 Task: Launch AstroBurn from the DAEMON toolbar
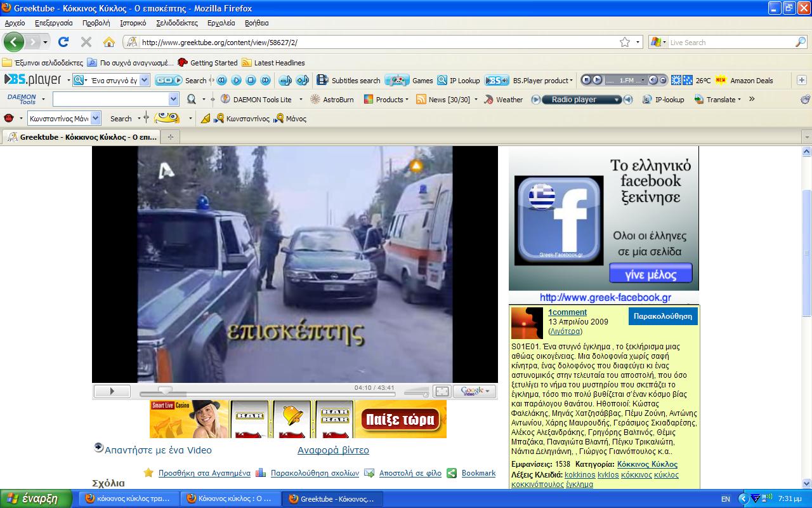pyautogui.click(x=332, y=100)
